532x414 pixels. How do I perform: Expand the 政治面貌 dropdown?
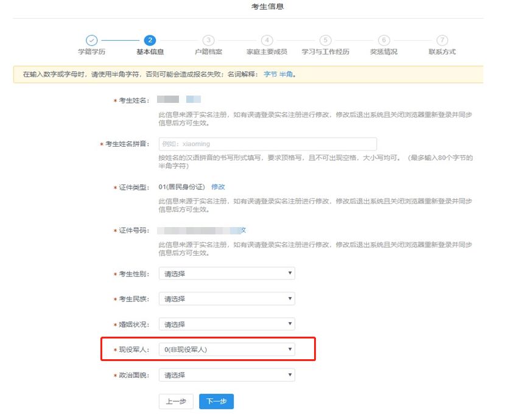[226, 375]
